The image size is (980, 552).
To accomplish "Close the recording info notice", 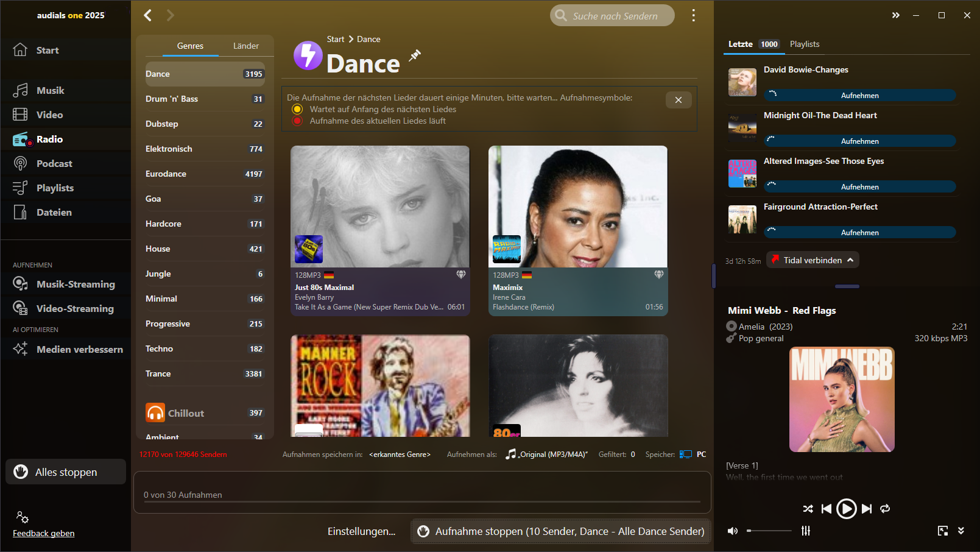I will (679, 100).
